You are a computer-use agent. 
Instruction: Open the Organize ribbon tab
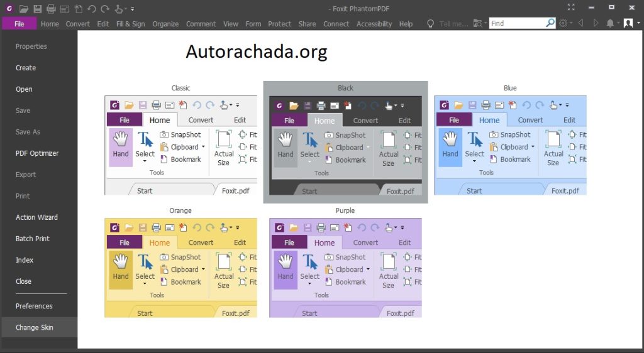coord(165,24)
